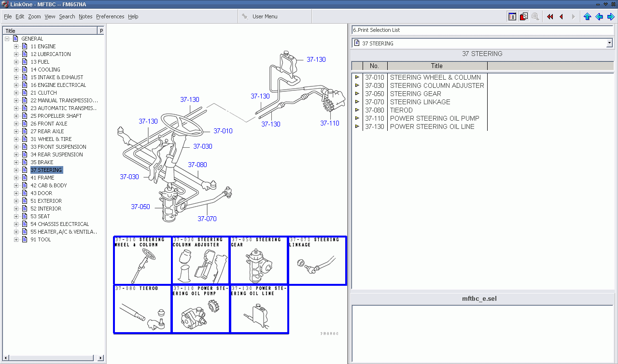
Task: Select STEERING GEAR row in parts list
Action: tap(415, 94)
